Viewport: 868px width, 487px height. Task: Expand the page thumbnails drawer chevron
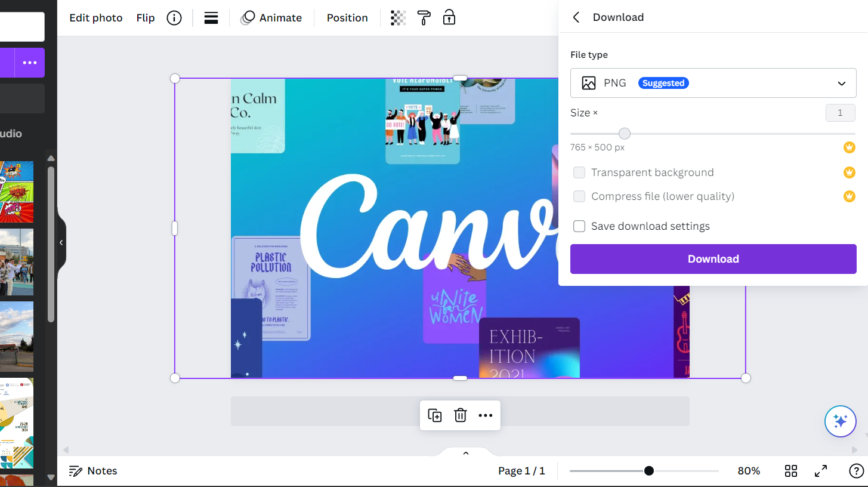(x=466, y=453)
